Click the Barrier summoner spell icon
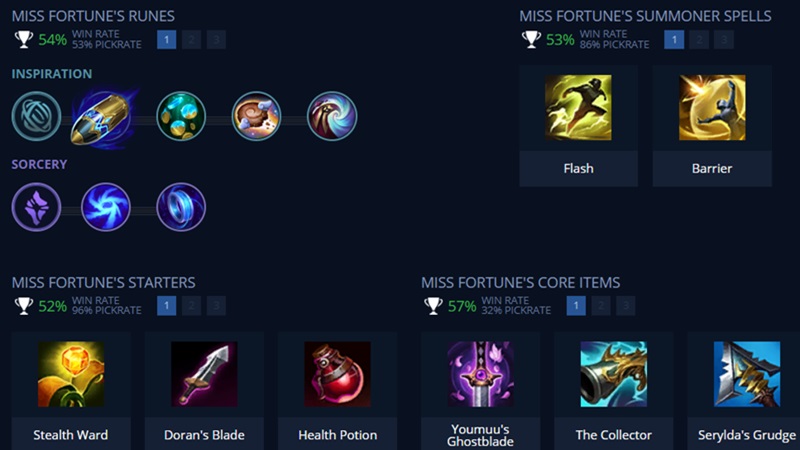 712,108
